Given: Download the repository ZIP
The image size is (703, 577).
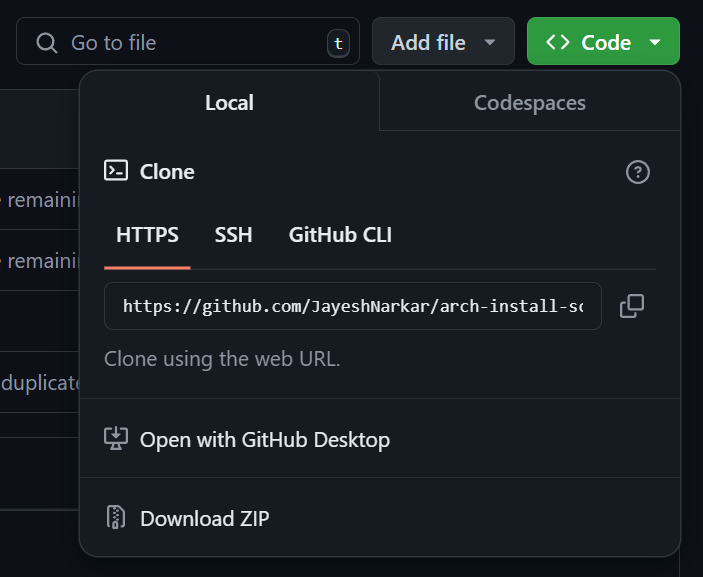Looking at the screenshot, I should (380, 518).
